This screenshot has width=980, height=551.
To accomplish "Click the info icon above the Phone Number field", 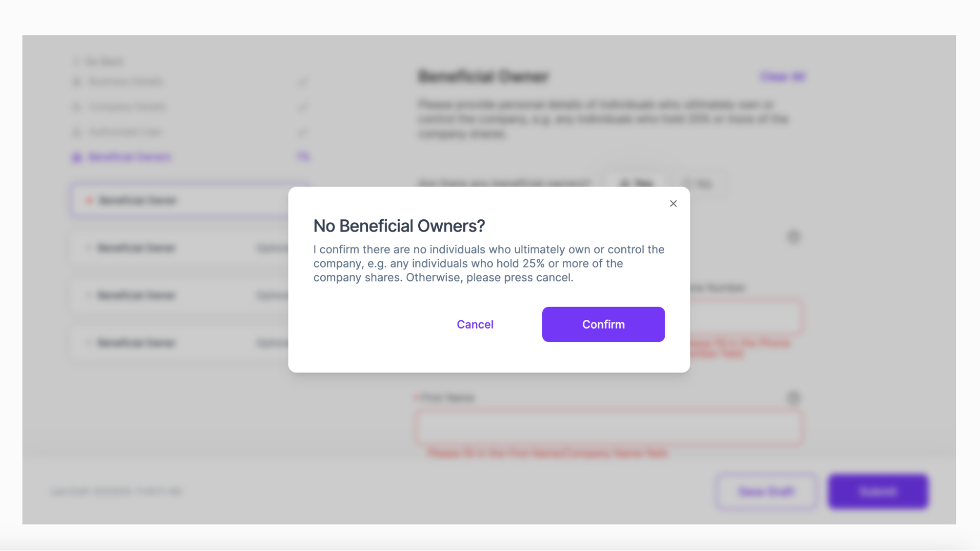I will pyautogui.click(x=793, y=237).
